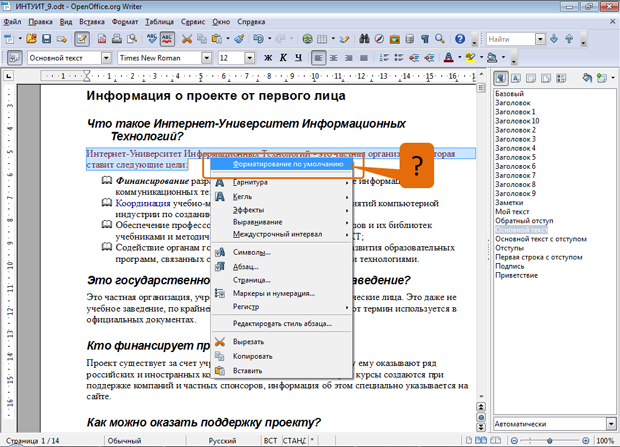
Task: Open Найти search box dropdown arrow
Action: (540, 39)
